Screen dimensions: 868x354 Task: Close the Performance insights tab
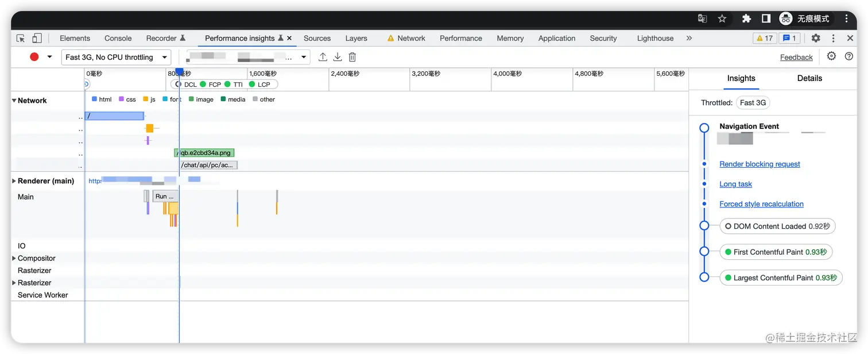tap(289, 39)
